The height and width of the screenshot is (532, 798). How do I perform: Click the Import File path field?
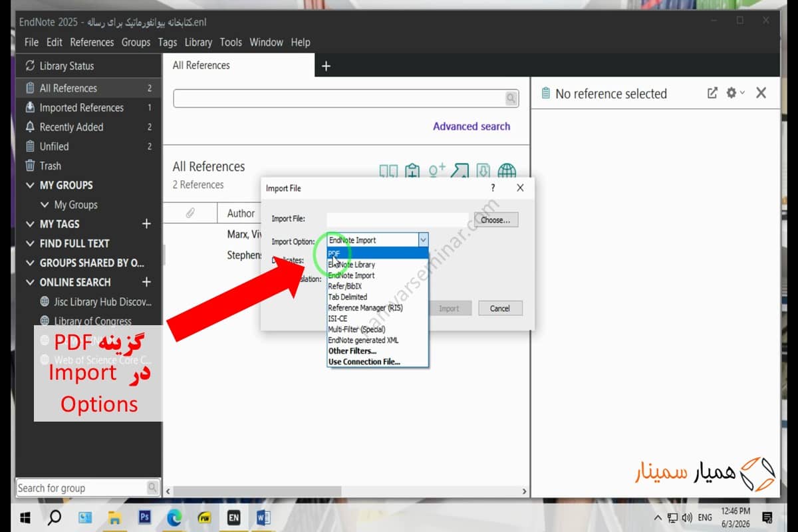(398, 219)
